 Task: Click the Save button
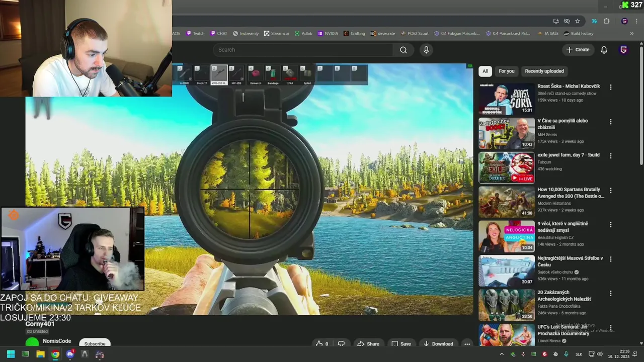401,344
